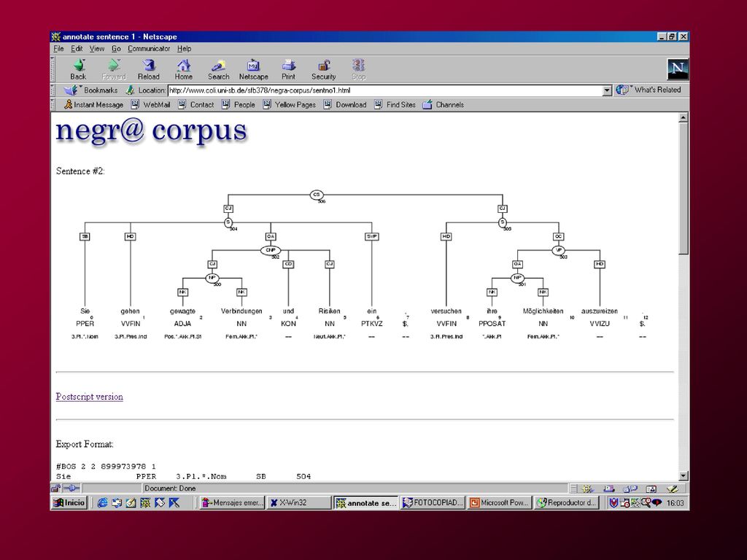Click the word Verbindungen in tree
Image resolution: width=747 pixels, height=560 pixels.
click(x=241, y=311)
